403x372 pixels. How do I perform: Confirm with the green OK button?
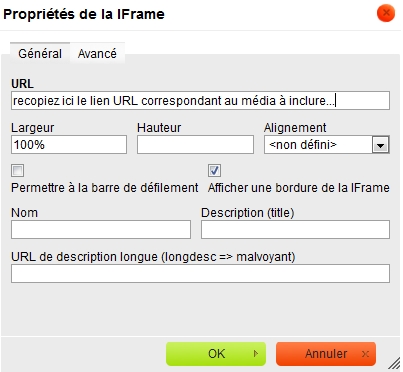(216, 354)
